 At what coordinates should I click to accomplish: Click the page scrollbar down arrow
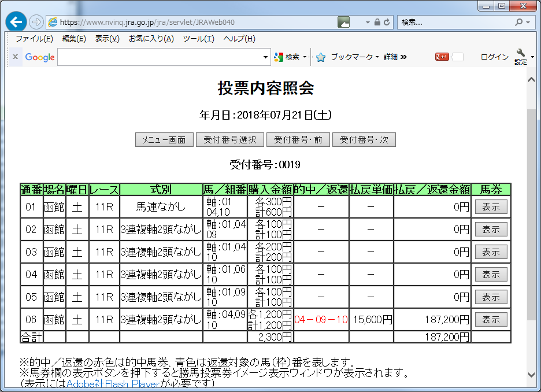point(531,375)
